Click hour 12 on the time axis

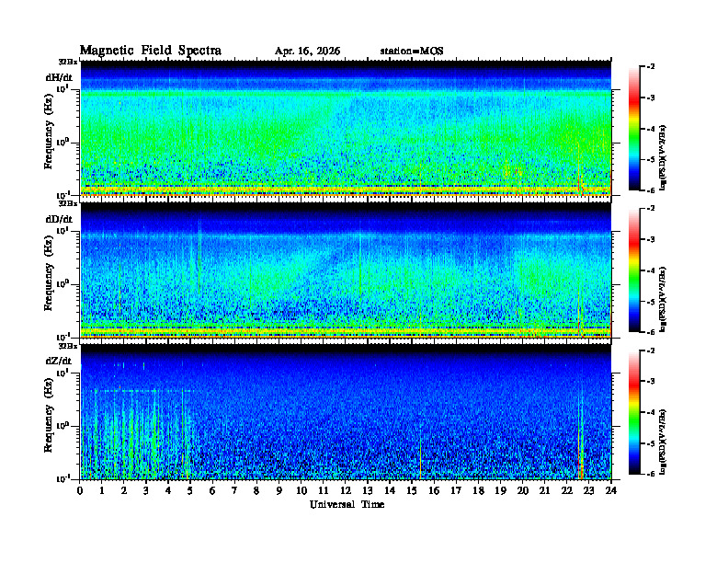[346, 491]
